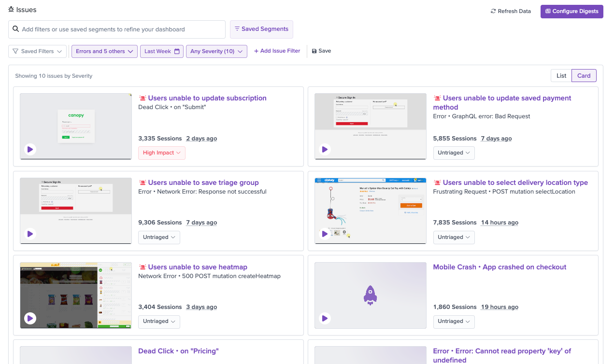Click "1,860 Sessions" count
Screen dimensions: 614x364
coord(455,307)
